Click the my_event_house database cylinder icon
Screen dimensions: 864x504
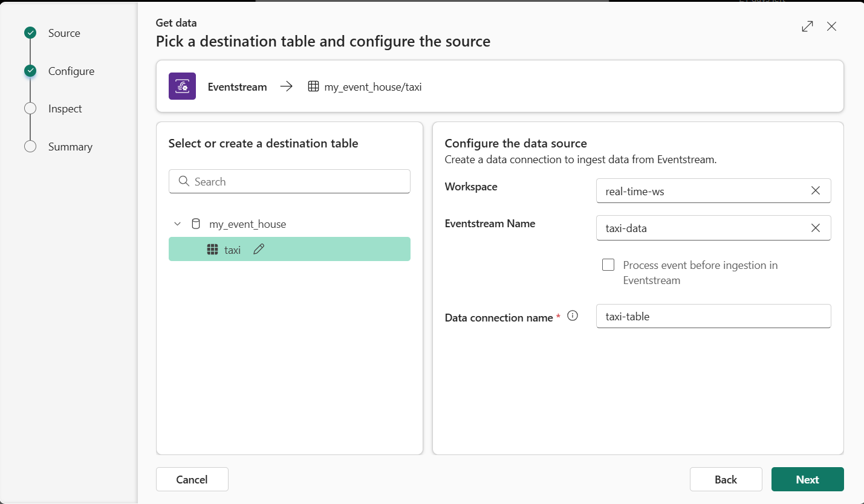[195, 224]
